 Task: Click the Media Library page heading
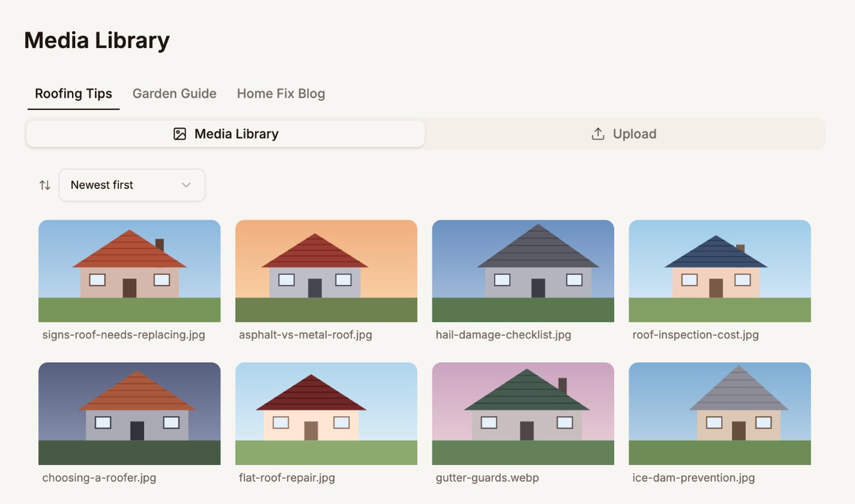pos(97,40)
